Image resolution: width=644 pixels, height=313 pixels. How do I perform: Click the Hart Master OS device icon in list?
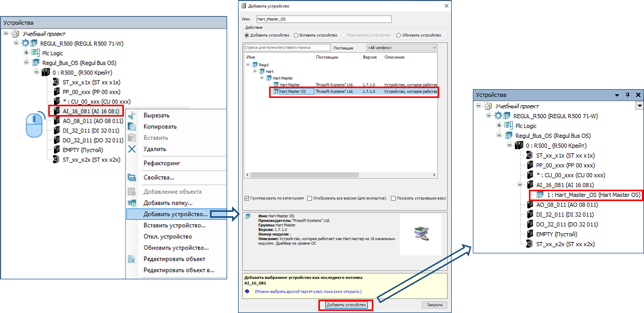pos(275,92)
